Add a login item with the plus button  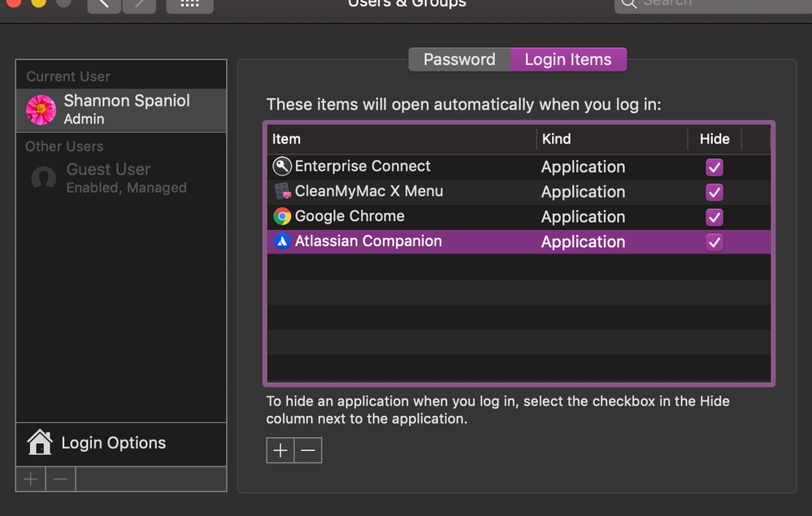(x=280, y=450)
